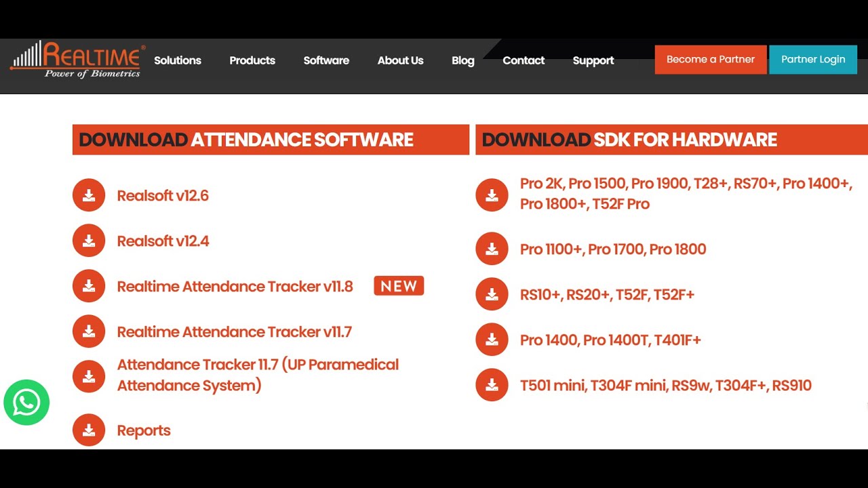Open the Support page

click(x=593, y=60)
